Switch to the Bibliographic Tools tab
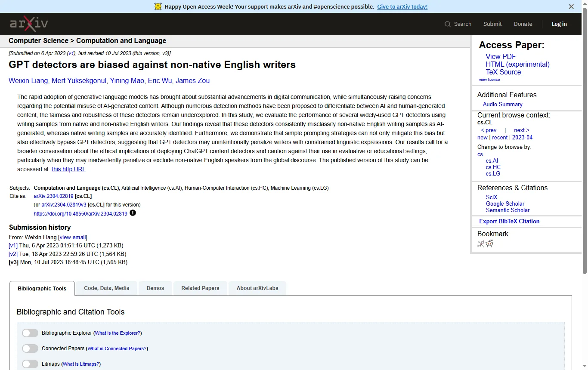588x370 pixels. [42, 288]
